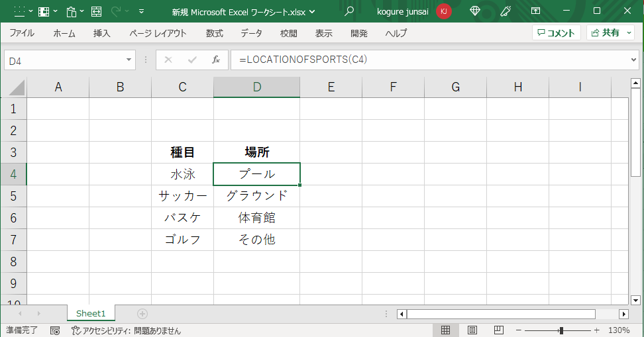Click the merge and center cells icon

97,11
